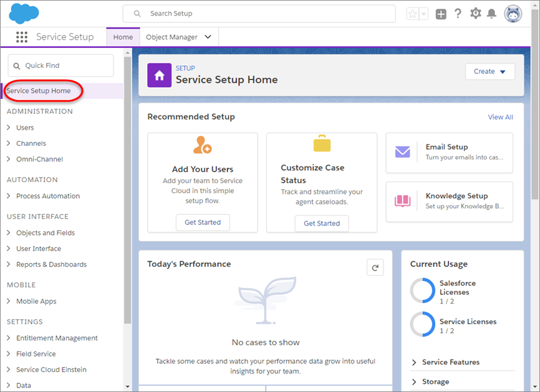
Task: Expand Reports & Dashboards
Action: pos(9,264)
